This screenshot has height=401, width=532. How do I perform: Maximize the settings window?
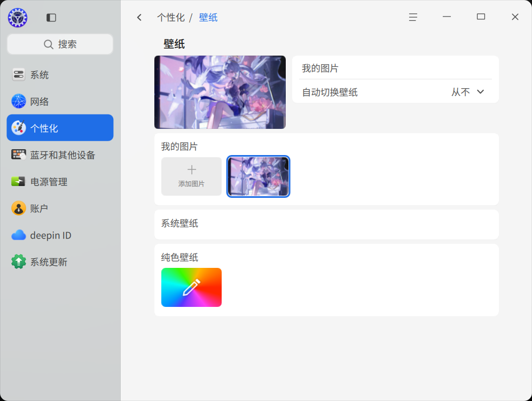(x=481, y=17)
